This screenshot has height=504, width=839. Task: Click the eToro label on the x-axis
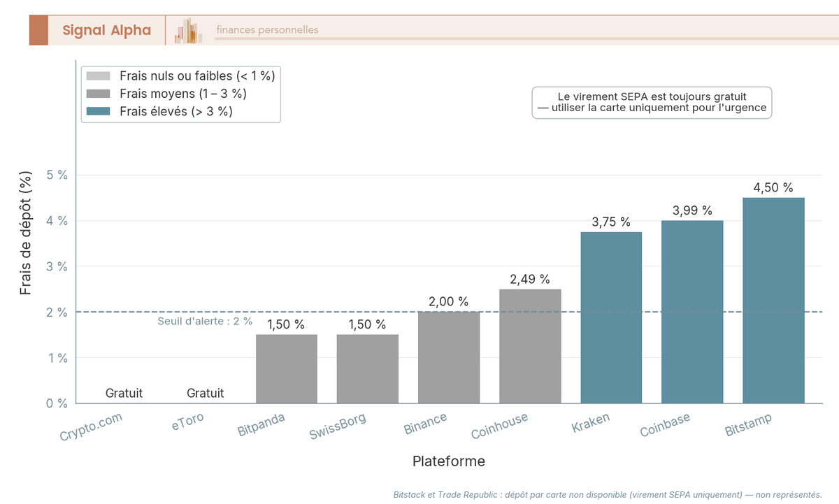pos(187,423)
